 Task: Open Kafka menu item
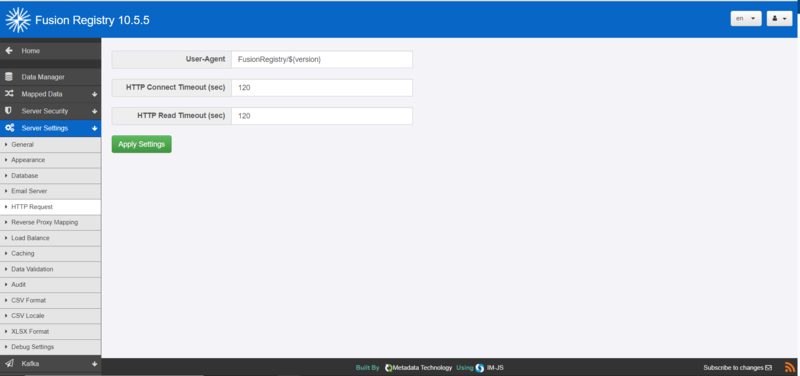pyautogui.click(x=51, y=364)
